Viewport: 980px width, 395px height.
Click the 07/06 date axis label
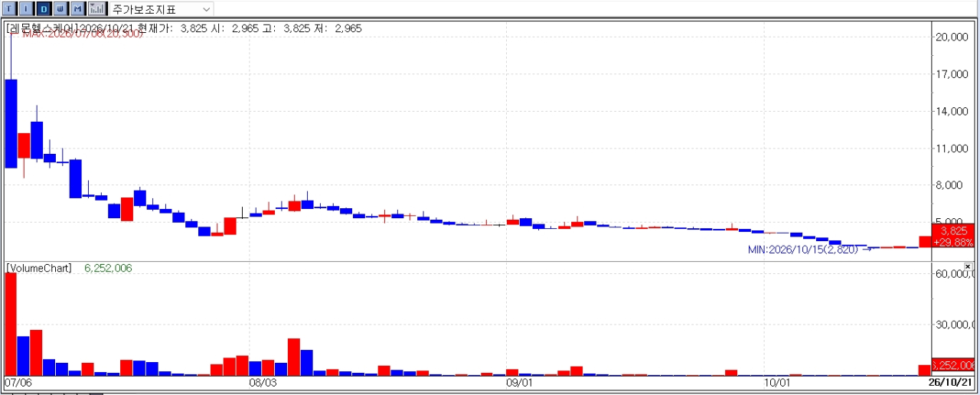(18, 381)
